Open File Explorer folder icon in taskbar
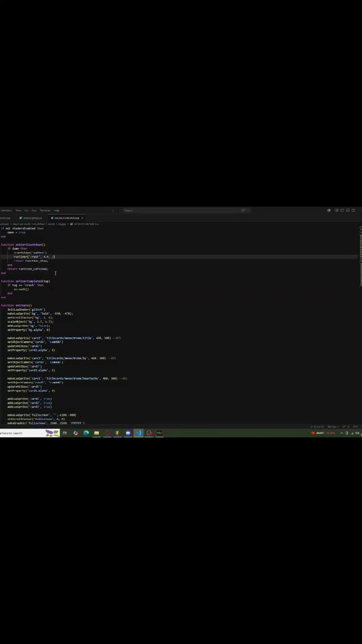This screenshot has width=362, height=644. pyautogui.click(x=97, y=433)
